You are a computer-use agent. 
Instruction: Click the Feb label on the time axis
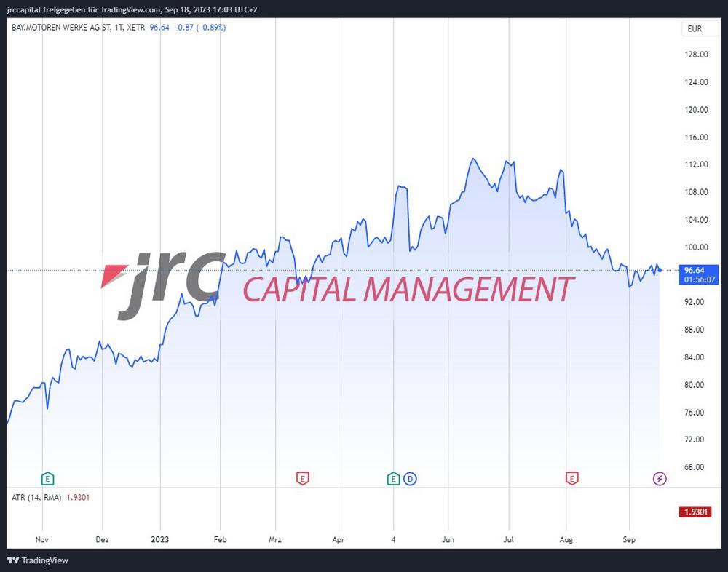220,539
